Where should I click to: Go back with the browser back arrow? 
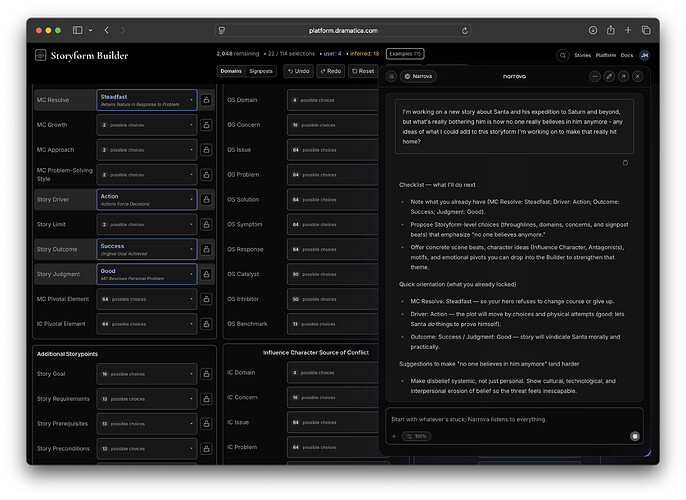point(107,30)
